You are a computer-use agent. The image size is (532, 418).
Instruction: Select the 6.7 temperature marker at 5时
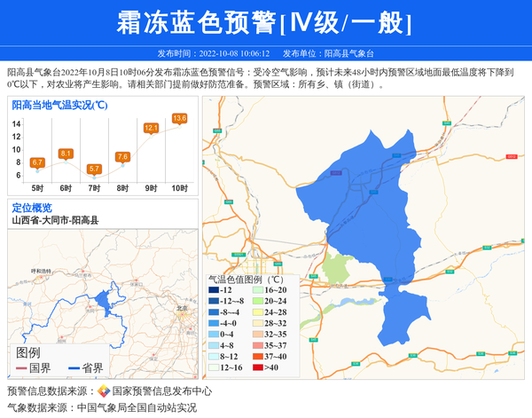(37, 162)
